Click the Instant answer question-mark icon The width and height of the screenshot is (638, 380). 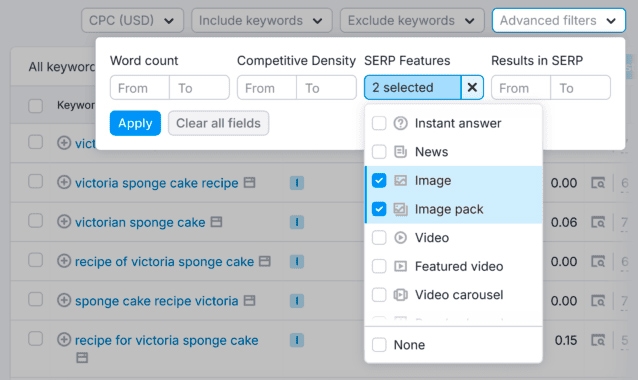[400, 123]
